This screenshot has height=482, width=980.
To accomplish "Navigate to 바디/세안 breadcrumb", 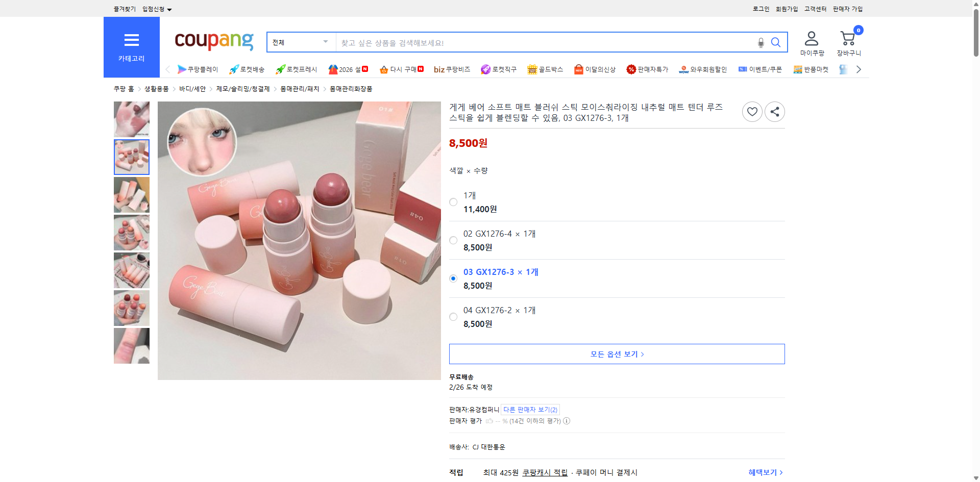I will (x=192, y=88).
